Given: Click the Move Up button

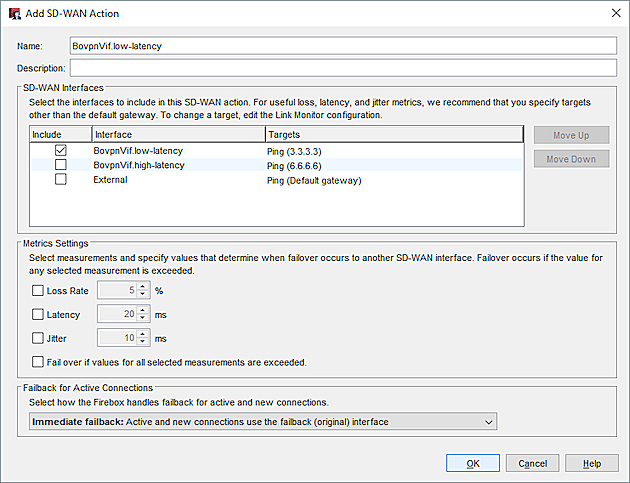Looking at the screenshot, I should pos(571,135).
